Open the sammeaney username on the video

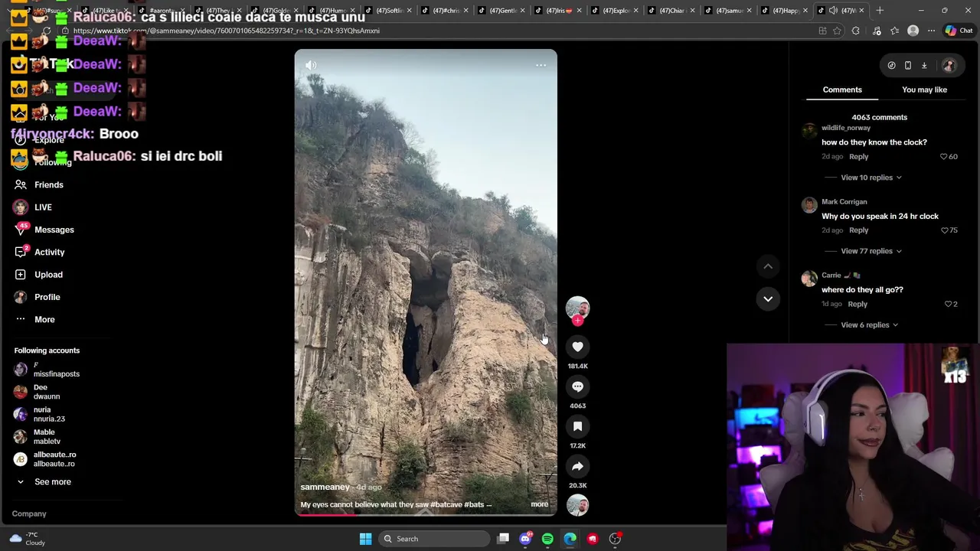coord(325,487)
